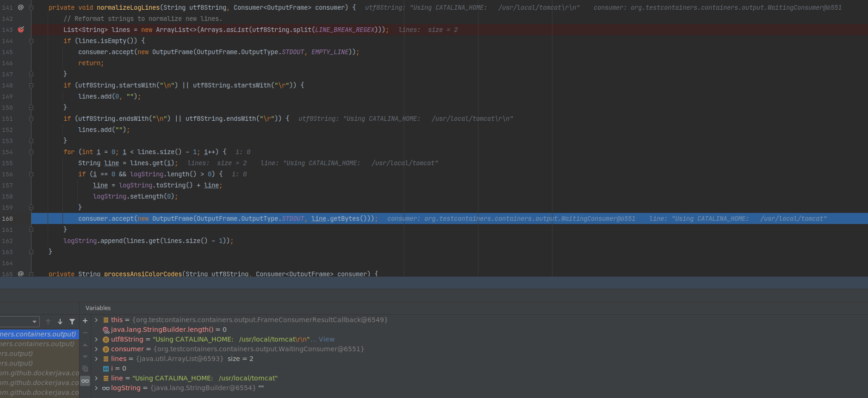Screen dimensions: 868x398
Task: Click fold end marker on line 163
Action: [31, 252]
